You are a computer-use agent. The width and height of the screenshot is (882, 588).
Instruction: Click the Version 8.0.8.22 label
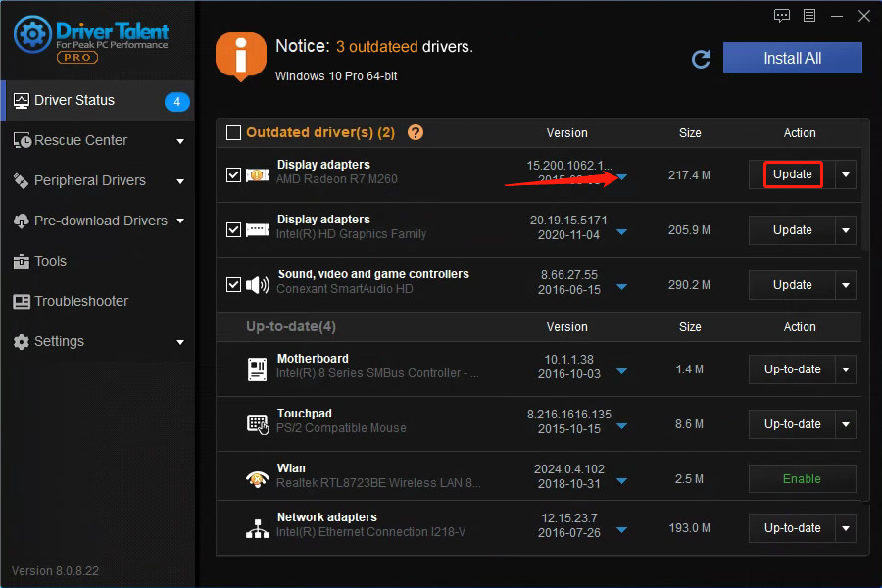point(55,571)
